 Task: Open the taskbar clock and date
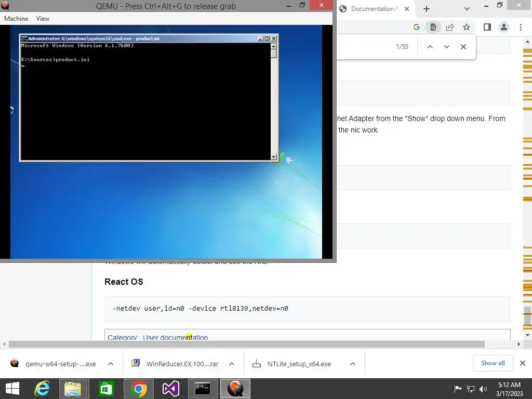coord(509,389)
